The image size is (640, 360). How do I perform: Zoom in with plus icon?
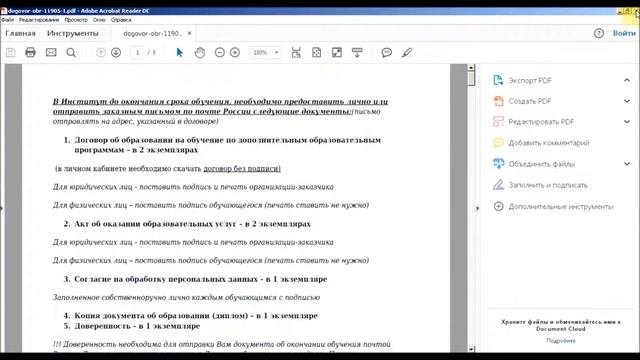tap(235, 52)
